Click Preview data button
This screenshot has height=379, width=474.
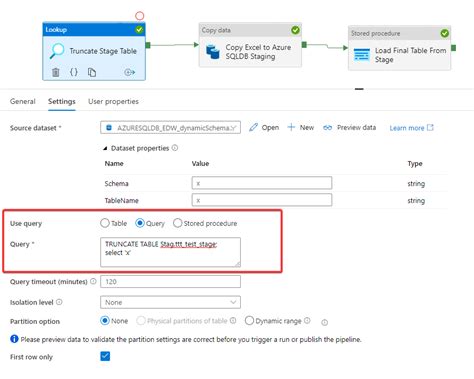(x=350, y=127)
